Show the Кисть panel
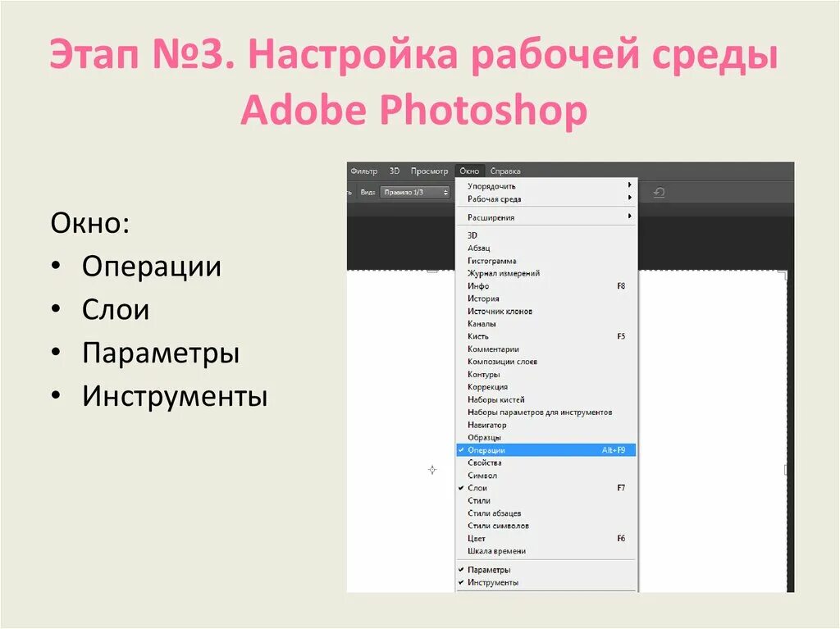This screenshot has width=840, height=629. [546, 336]
